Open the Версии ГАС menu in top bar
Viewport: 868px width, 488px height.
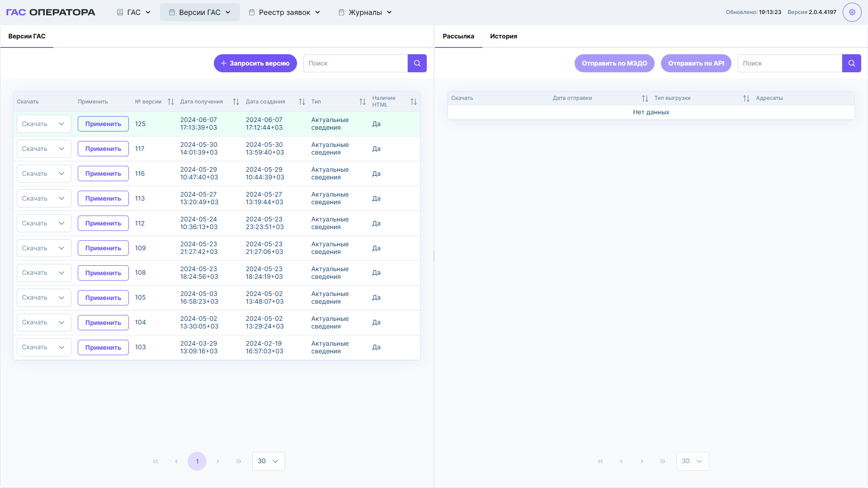point(200,12)
